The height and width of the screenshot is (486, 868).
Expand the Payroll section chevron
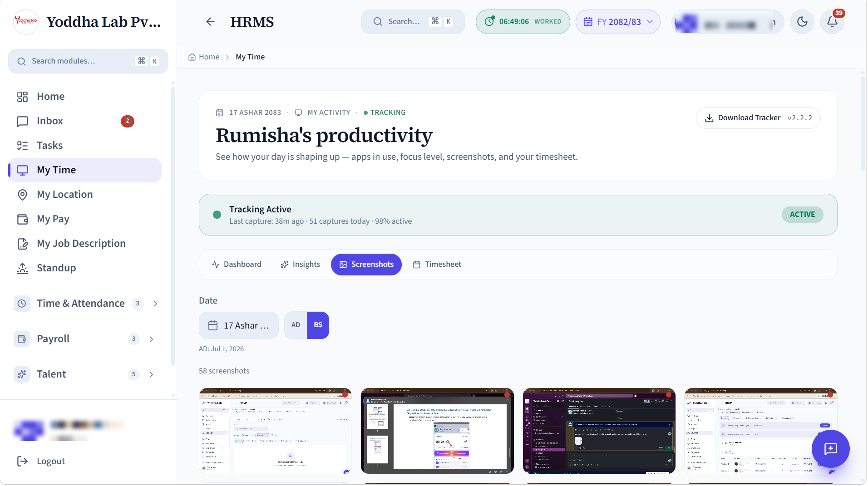151,339
